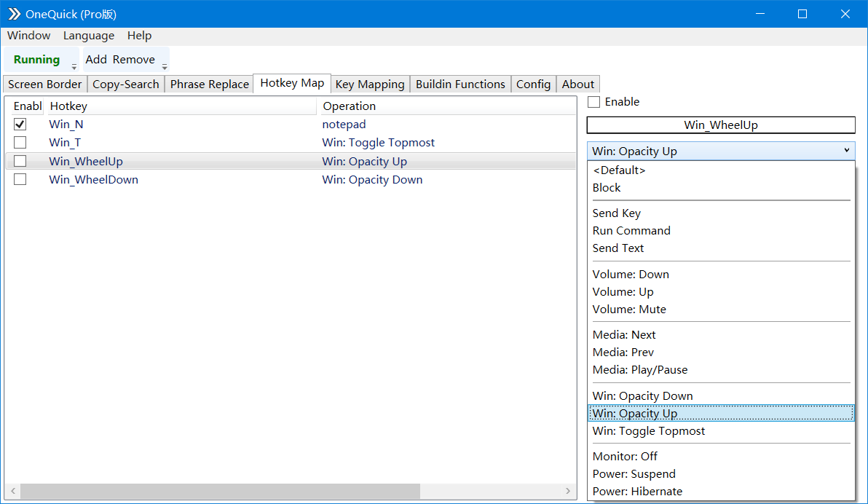Click the Win_WheelUp hotkey input field
868x504 pixels.
[720, 125]
